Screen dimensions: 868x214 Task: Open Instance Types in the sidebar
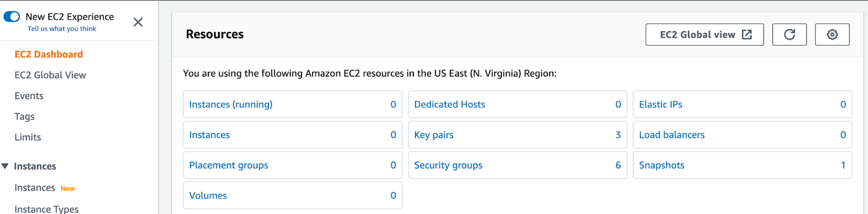tap(47, 209)
